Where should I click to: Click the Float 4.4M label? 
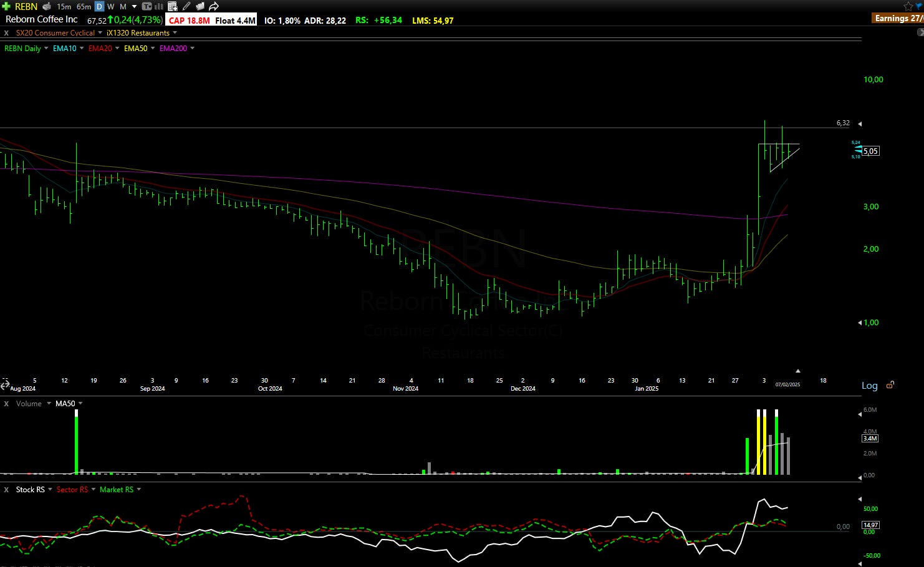(235, 21)
